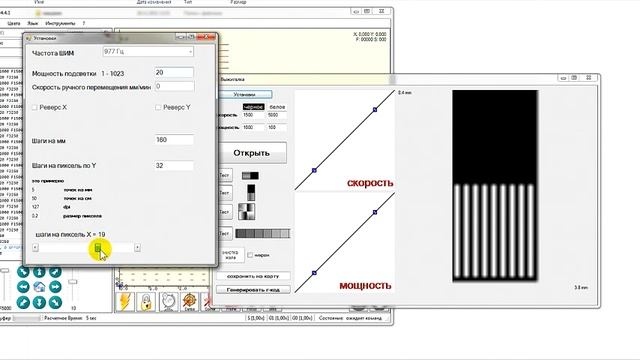640x360 pixels.
Task: Click the очистка button
Action: pos(231,255)
